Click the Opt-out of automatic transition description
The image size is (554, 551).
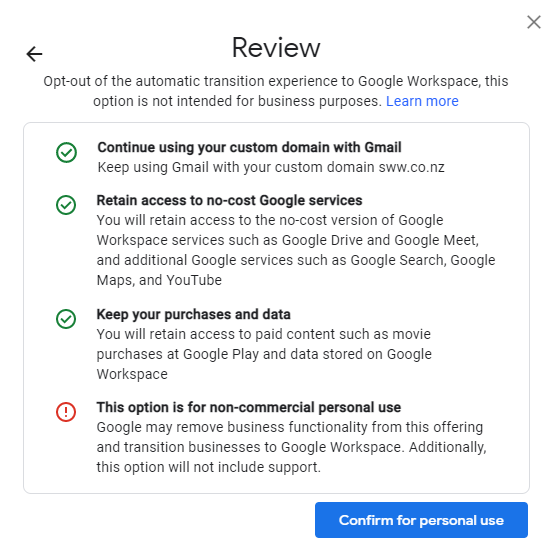click(x=276, y=91)
